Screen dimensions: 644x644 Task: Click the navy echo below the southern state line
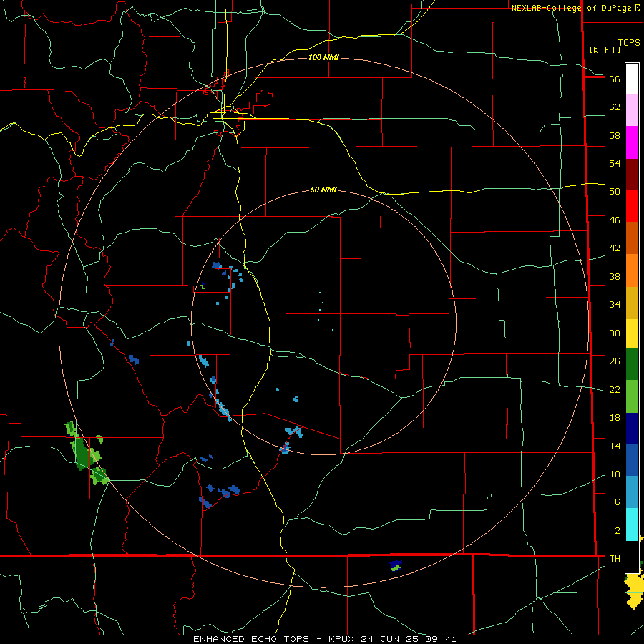click(x=396, y=565)
